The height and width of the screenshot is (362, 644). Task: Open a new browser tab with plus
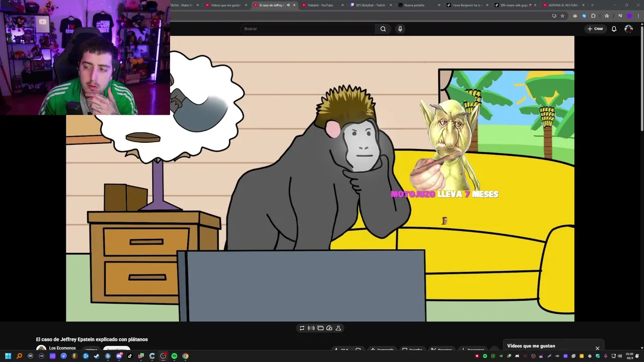tap(592, 5)
